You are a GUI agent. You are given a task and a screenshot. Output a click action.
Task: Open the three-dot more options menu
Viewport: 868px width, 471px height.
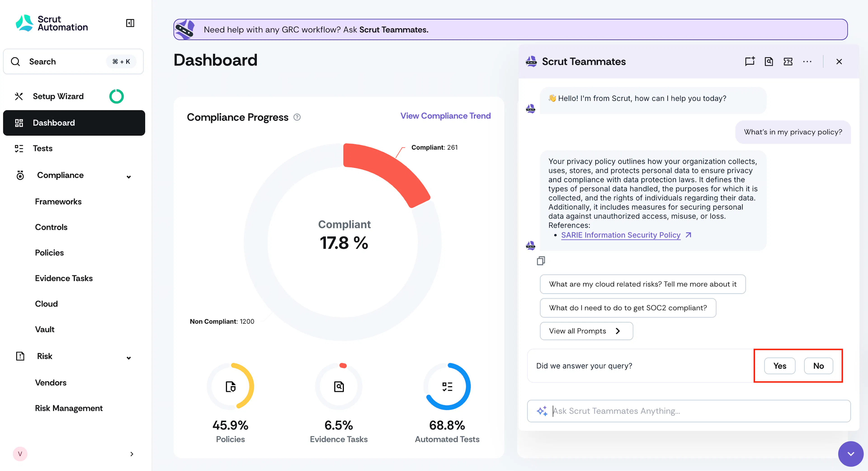click(807, 61)
